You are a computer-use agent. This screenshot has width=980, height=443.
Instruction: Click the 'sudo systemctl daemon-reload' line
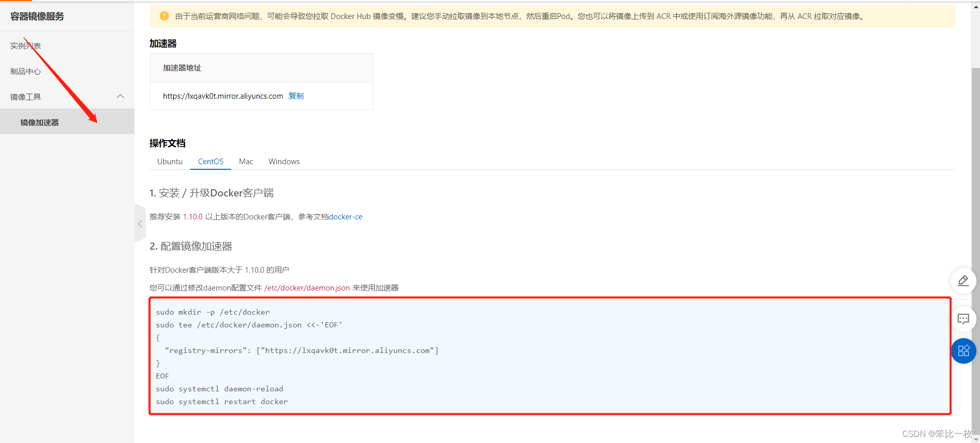point(219,389)
